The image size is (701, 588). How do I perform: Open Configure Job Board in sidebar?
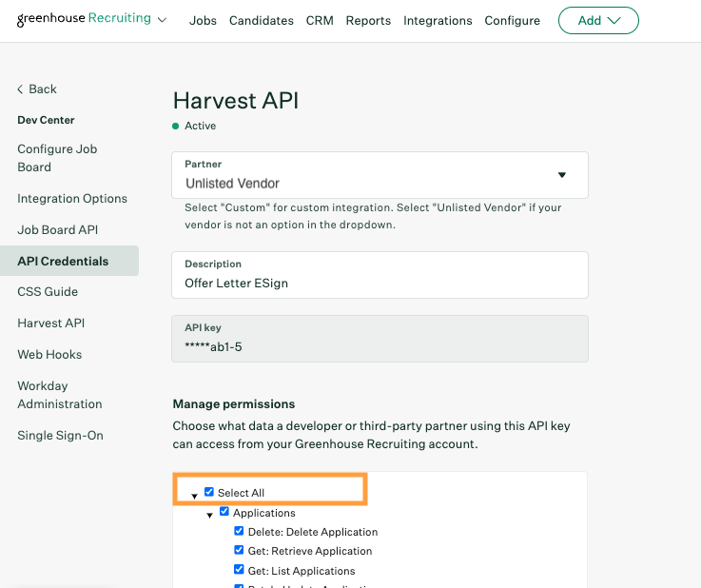point(57,158)
